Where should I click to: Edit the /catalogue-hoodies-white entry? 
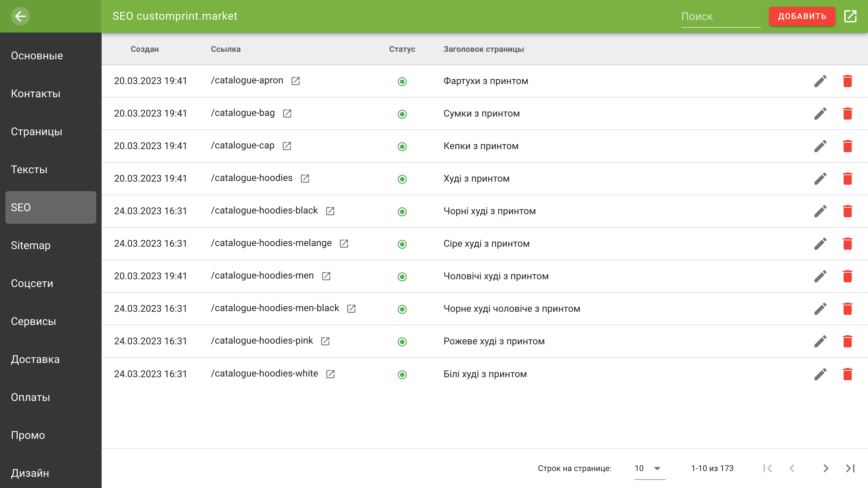(821, 374)
